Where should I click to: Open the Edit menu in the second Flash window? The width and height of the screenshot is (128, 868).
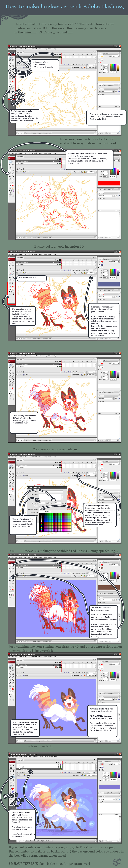point(13,153)
